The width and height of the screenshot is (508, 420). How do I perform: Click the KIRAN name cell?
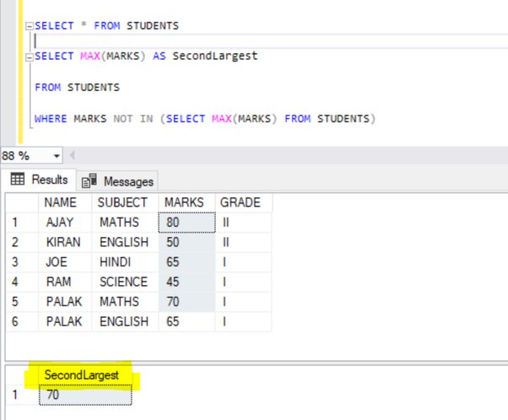[65, 242]
